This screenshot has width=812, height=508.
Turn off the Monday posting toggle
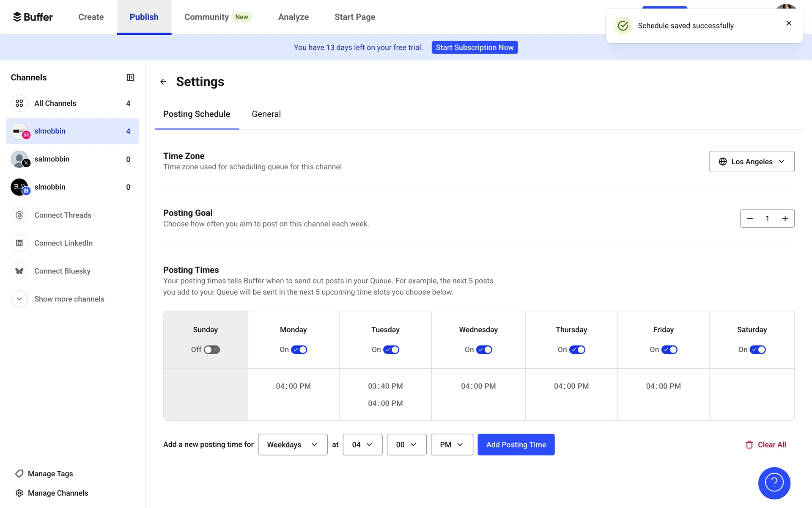pyautogui.click(x=299, y=350)
